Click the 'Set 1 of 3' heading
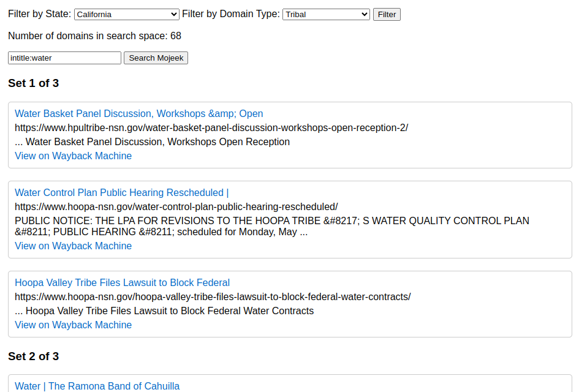579x392 pixels. coord(33,83)
